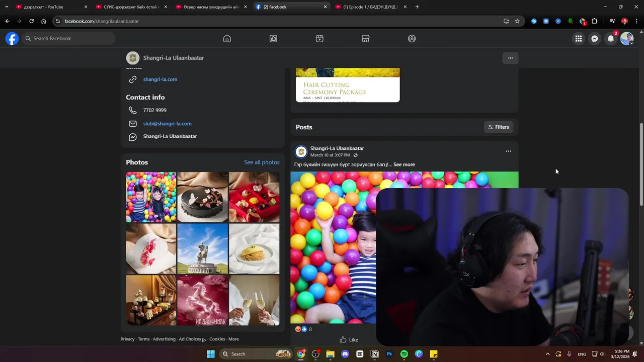
Task: Open the post's three-dot options menu
Action: tap(508, 151)
